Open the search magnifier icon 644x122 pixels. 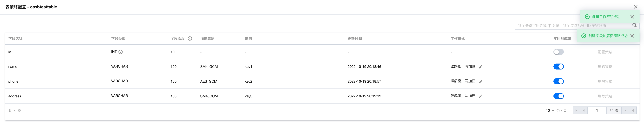click(634, 25)
